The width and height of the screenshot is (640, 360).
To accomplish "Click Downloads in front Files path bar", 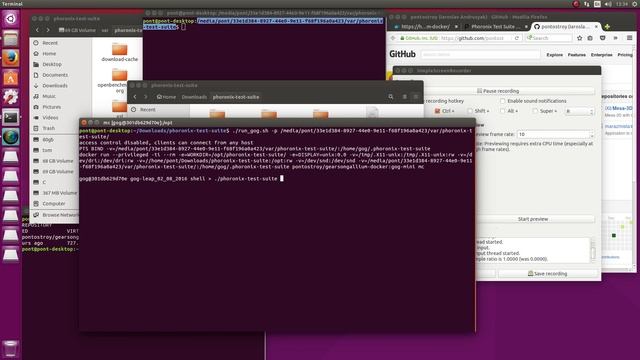I will pos(194,97).
